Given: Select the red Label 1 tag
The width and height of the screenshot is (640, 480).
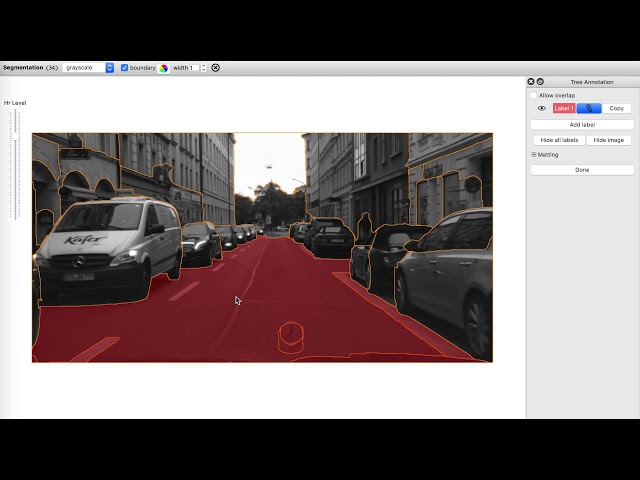Looking at the screenshot, I should click(x=564, y=108).
